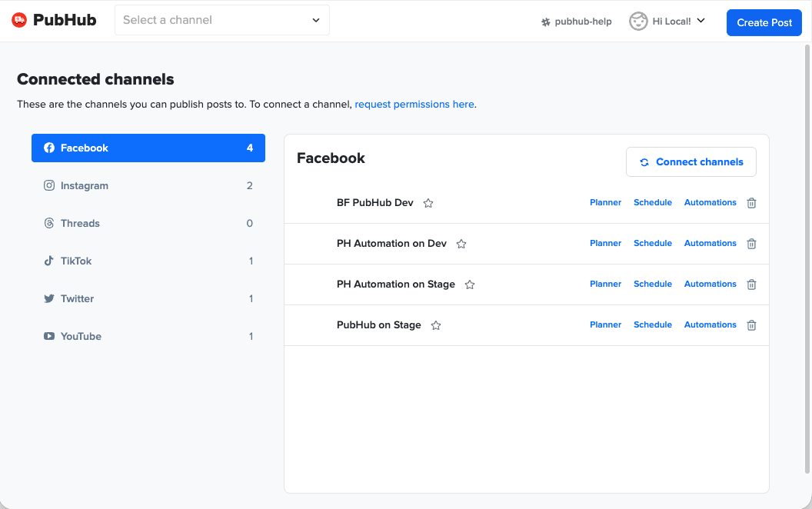Click the Create Post button
812x509 pixels.
click(764, 23)
